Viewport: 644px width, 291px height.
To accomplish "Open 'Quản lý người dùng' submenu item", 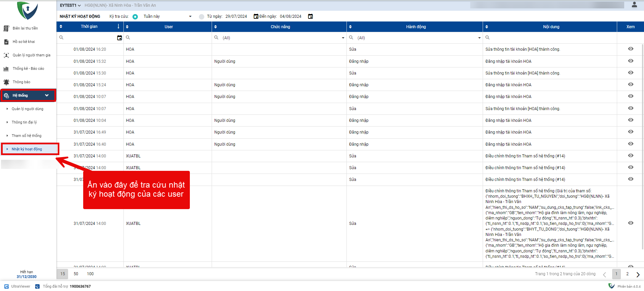I will pos(28,109).
